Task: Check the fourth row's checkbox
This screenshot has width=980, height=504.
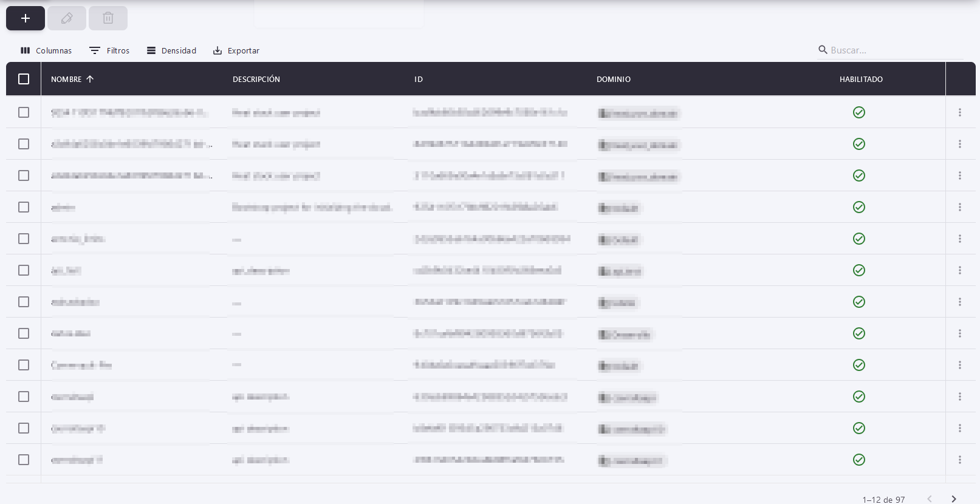Action: click(24, 207)
